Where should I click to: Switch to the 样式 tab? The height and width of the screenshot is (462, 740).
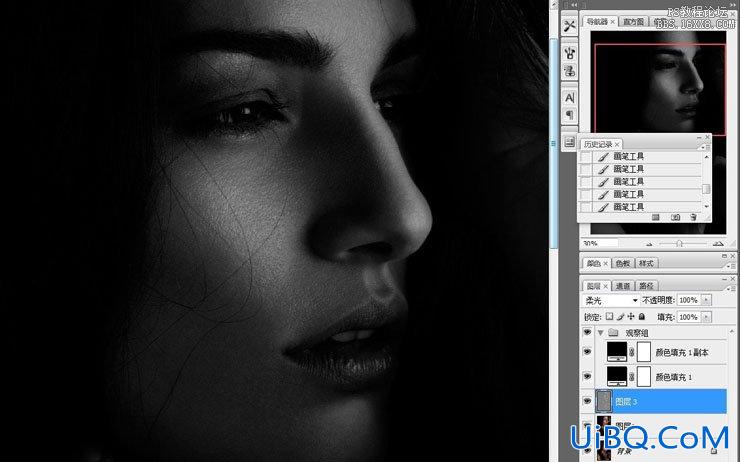click(x=646, y=263)
